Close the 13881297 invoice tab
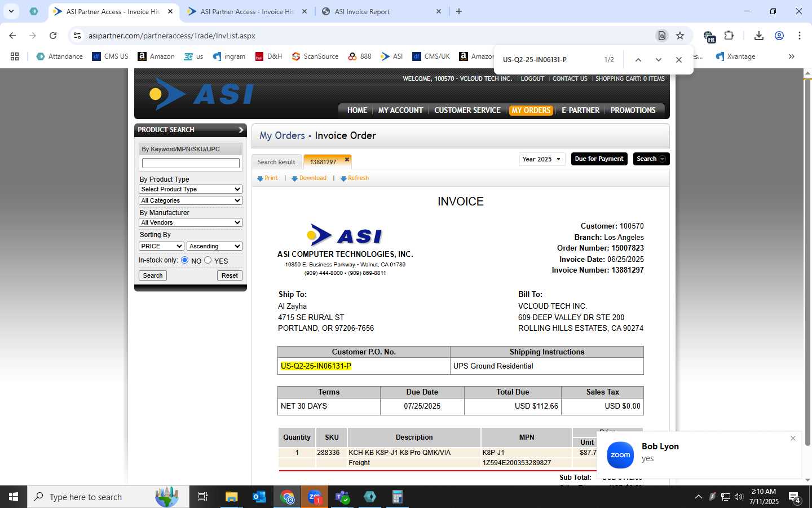The height and width of the screenshot is (508, 812). [x=347, y=160]
